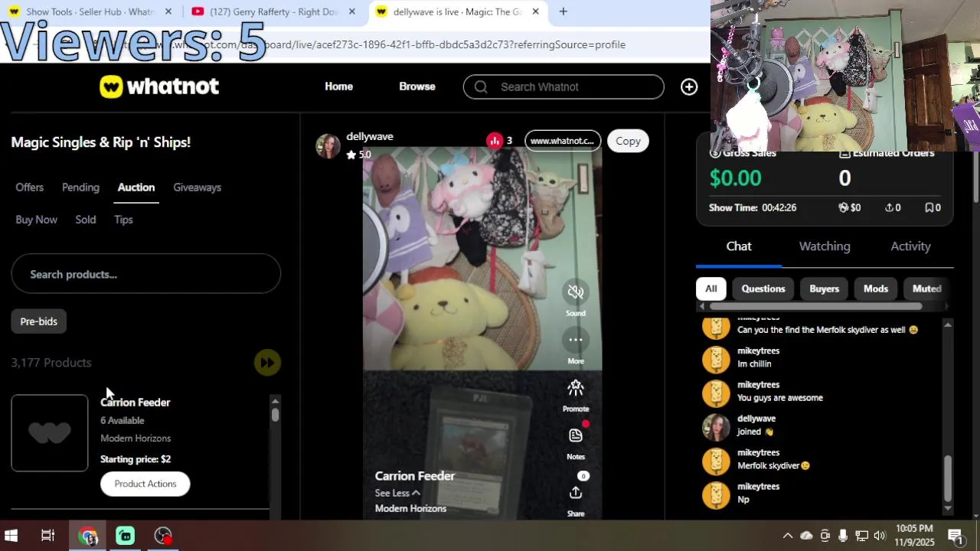Viewport: 980px width, 551px height.
Task: Click the bookmark count icon in sales panel
Action: pyautogui.click(x=929, y=207)
